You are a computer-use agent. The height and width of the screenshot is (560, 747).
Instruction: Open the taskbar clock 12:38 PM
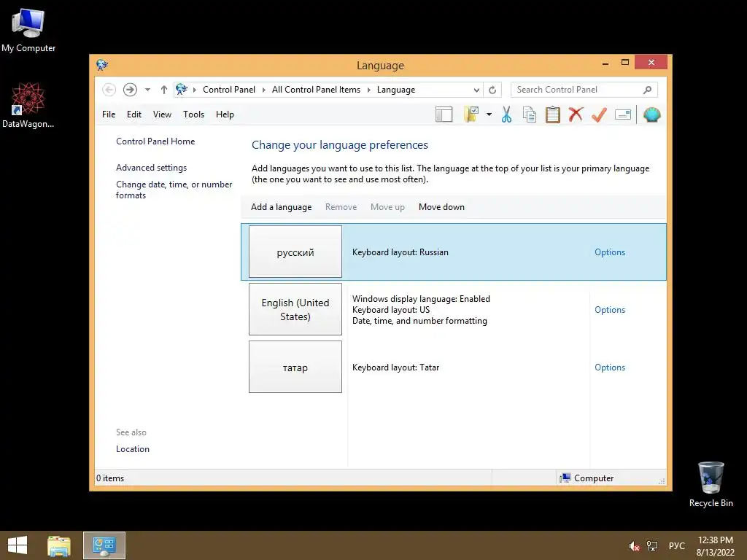[715, 546]
